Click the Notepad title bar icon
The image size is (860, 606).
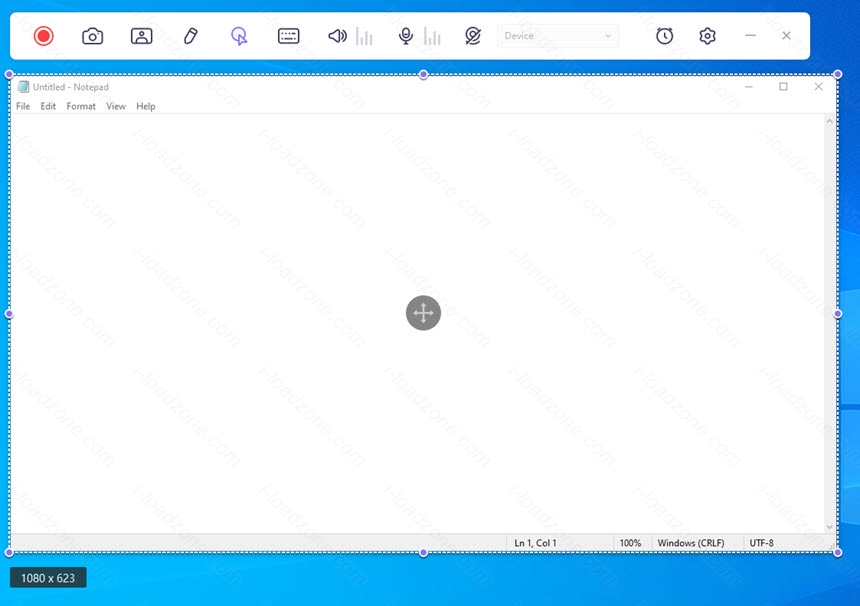click(23, 87)
